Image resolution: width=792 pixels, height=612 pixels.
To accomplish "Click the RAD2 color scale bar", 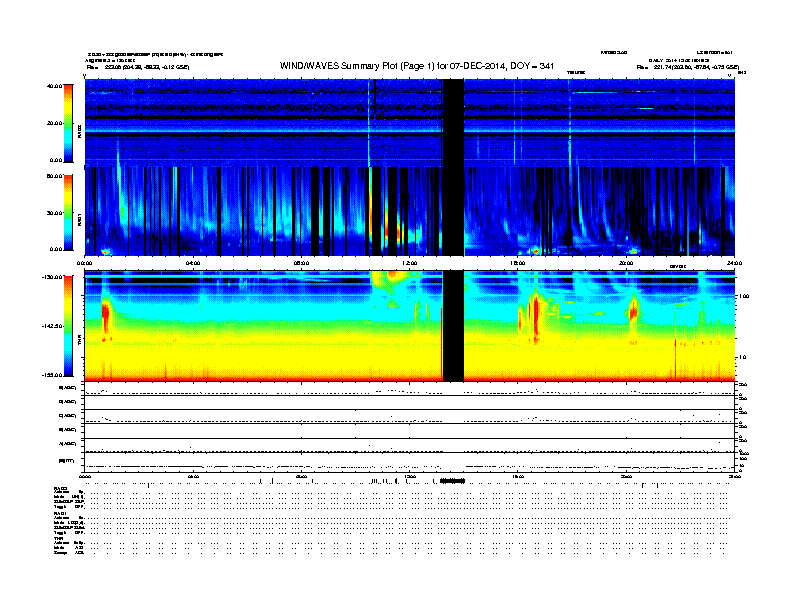I will pyautogui.click(x=68, y=123).
